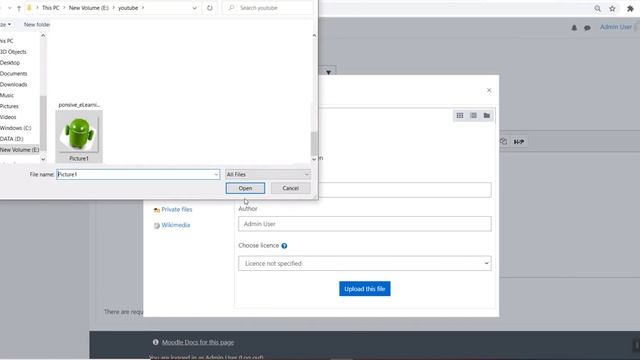
Task: Open the Moodle messages icon
Action: 587,28
